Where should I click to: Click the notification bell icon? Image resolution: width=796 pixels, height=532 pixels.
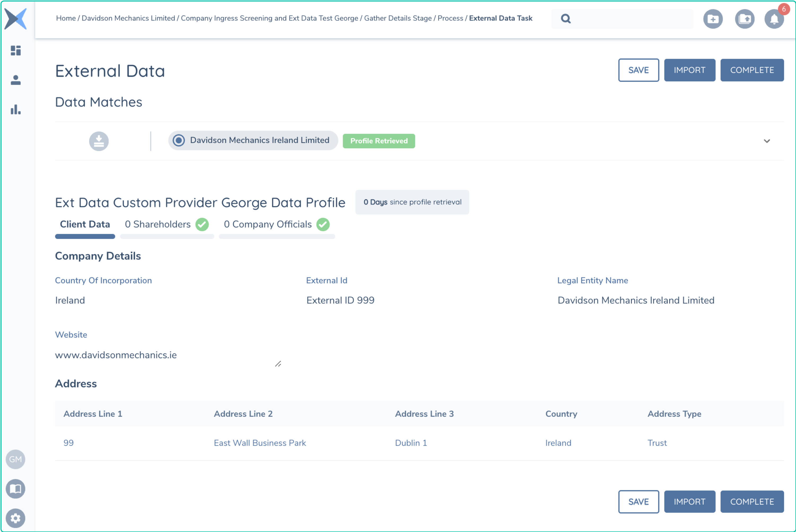point(774,19)
